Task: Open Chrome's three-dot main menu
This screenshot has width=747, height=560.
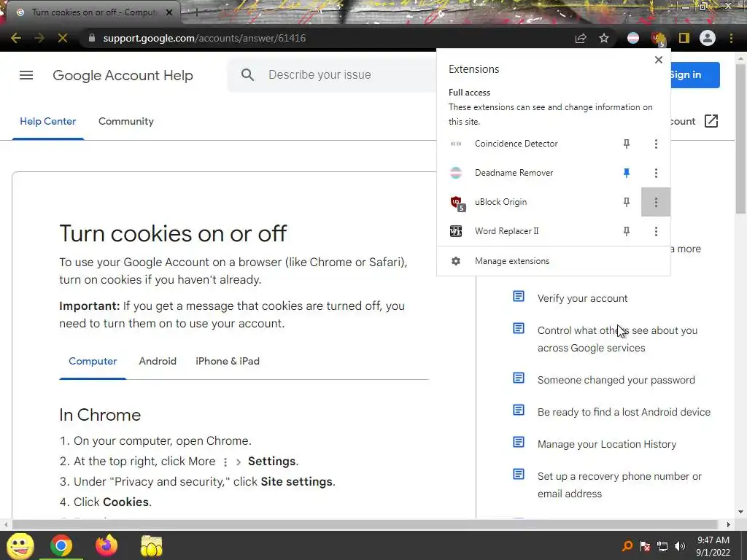Action: (x=731, y=38)
